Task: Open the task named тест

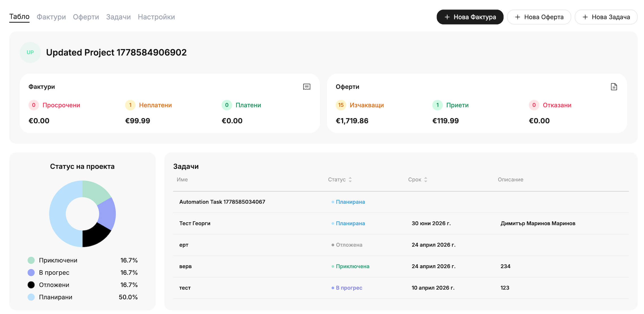Action: click(x=185, y=288)
